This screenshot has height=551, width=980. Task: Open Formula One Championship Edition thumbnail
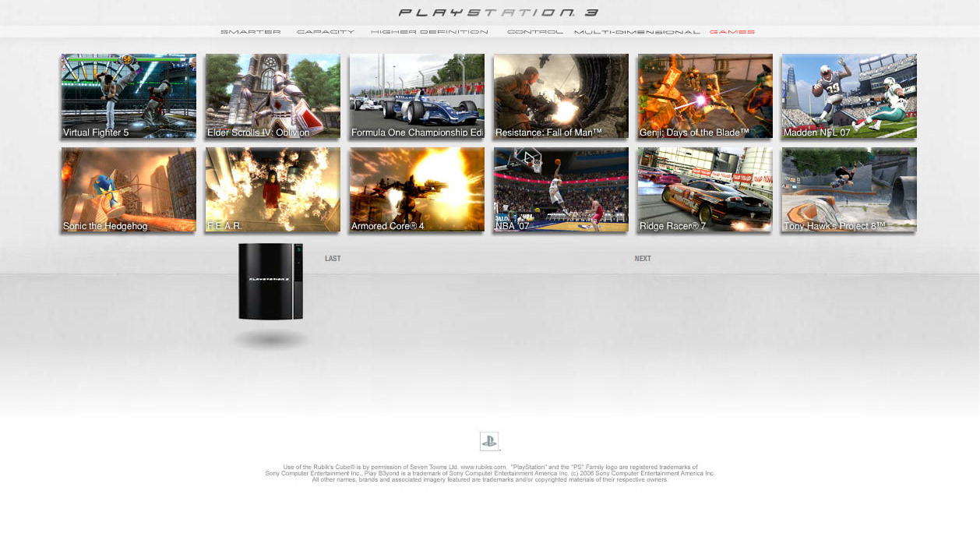tap(417, 96)
